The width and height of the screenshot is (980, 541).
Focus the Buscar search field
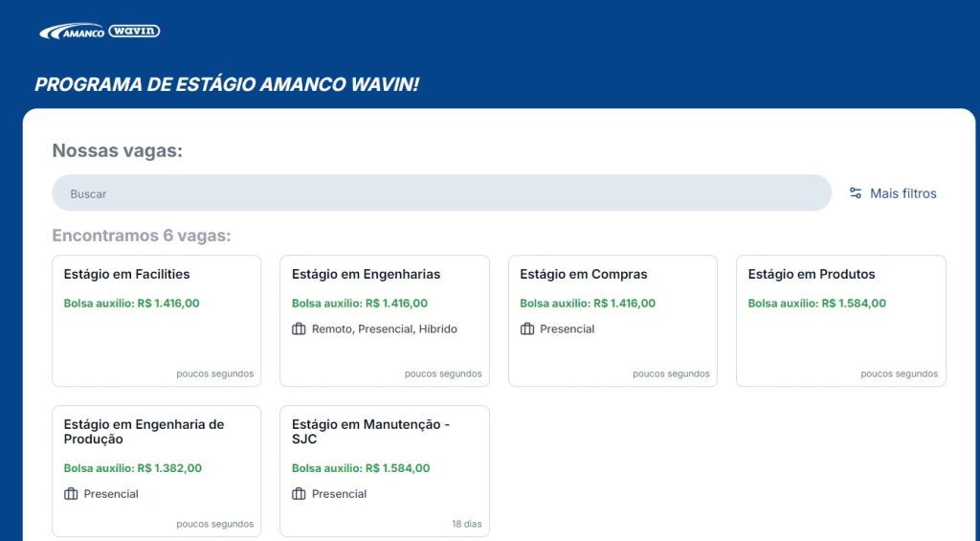tap(442, 193)
